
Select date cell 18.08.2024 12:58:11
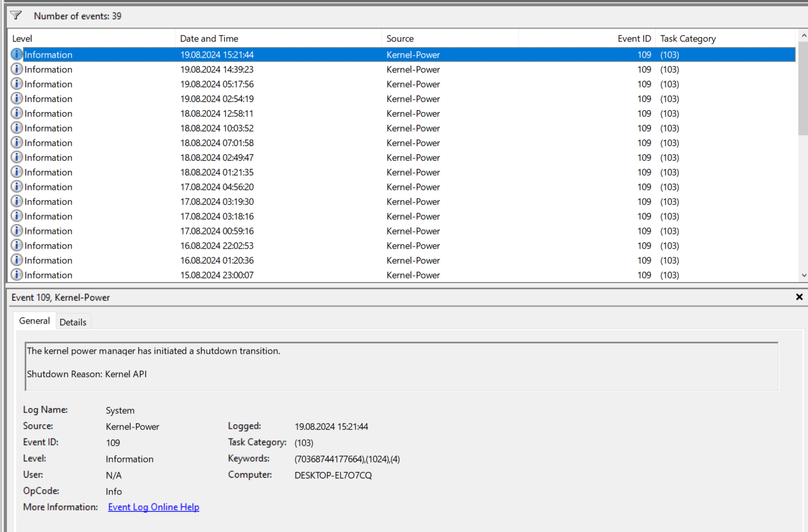tap(217, 113)
